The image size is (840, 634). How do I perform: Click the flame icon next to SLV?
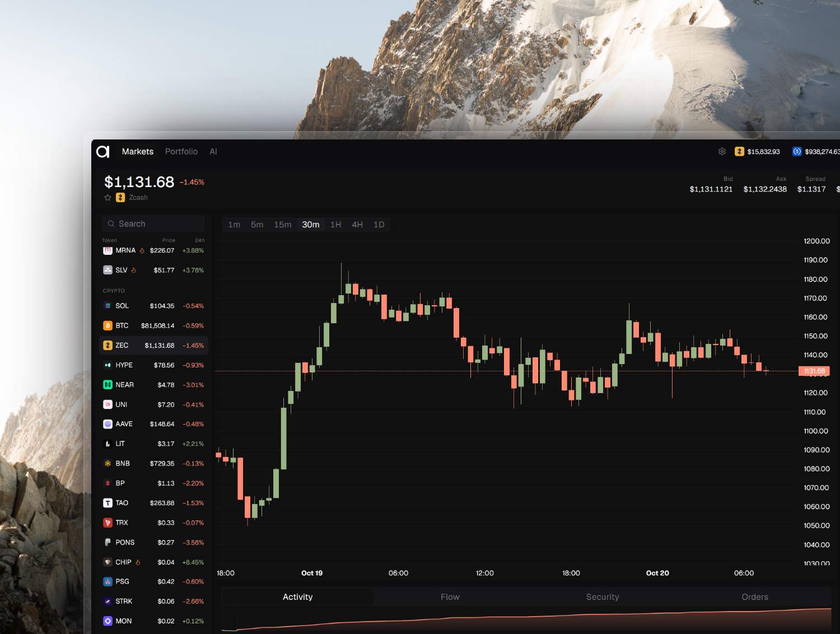click(x=134, y=270)
